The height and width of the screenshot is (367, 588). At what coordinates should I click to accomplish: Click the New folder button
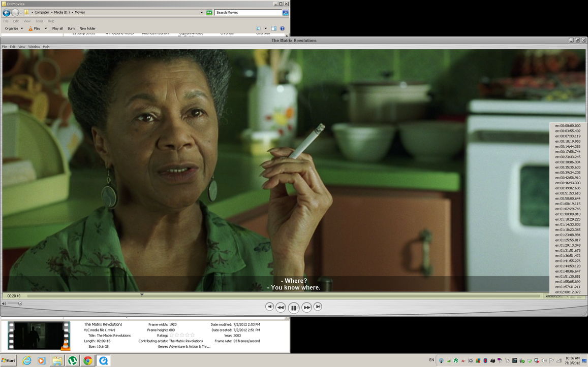[87, 28]
